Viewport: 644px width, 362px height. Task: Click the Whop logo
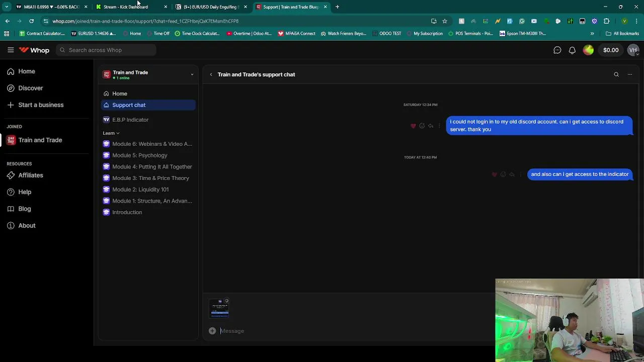pos(34,50)
